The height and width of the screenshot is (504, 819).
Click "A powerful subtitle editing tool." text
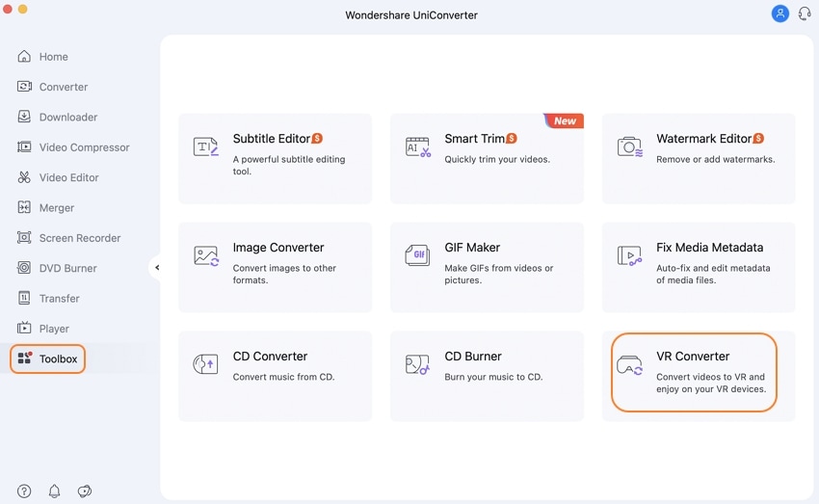click(289, 165)
